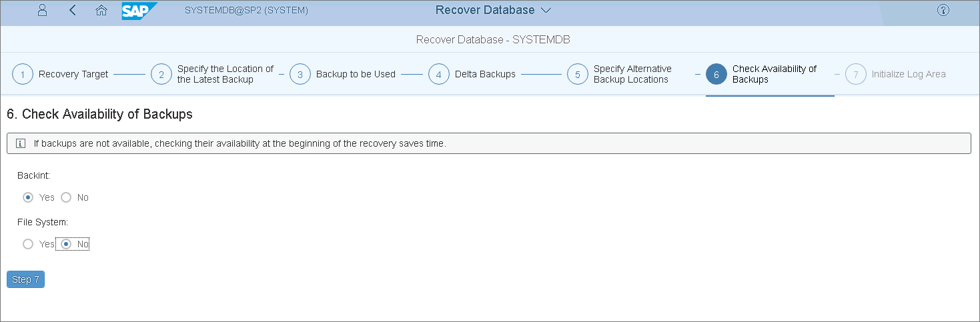The height and width of the screenshot is (322, 980).
Task: Click the SAP logo
Action: tap(139, 11)
